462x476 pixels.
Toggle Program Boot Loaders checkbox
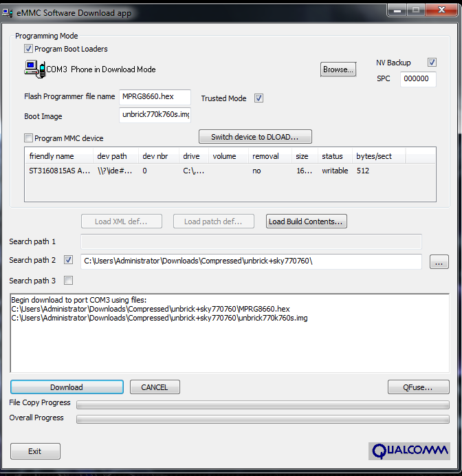coord(28,49)
